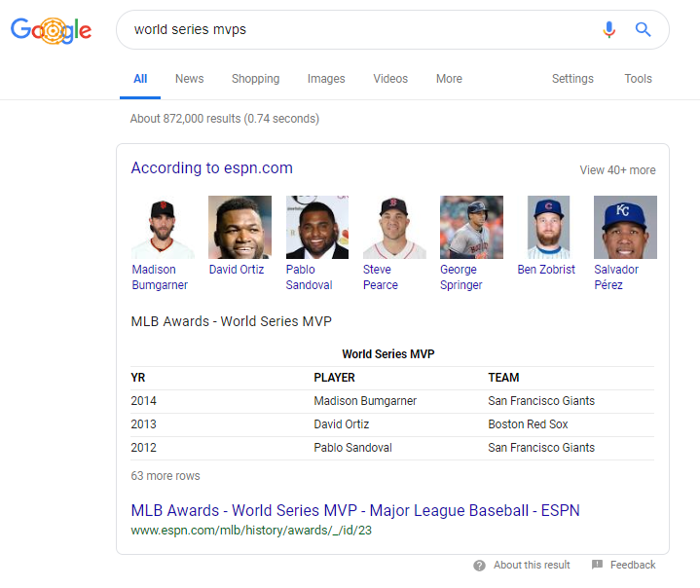Click the 2014 year cell
The height and width of the screenshot is (588, 700).
point(143,401)
